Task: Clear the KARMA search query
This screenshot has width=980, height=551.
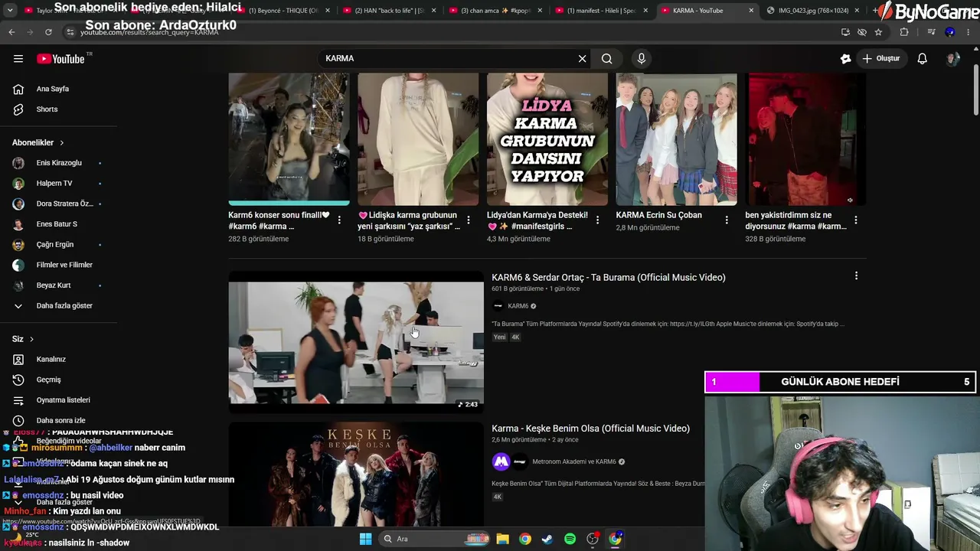Action: click(582, 59)
